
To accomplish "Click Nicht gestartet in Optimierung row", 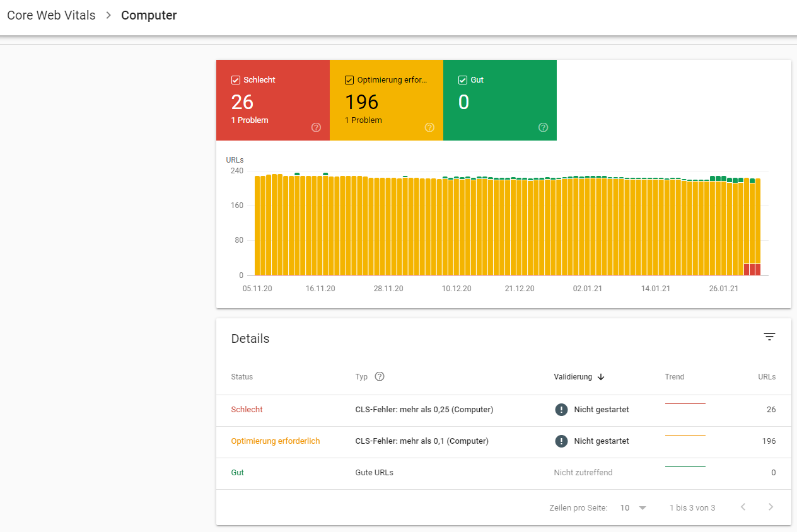I will (x=602, y=441).
